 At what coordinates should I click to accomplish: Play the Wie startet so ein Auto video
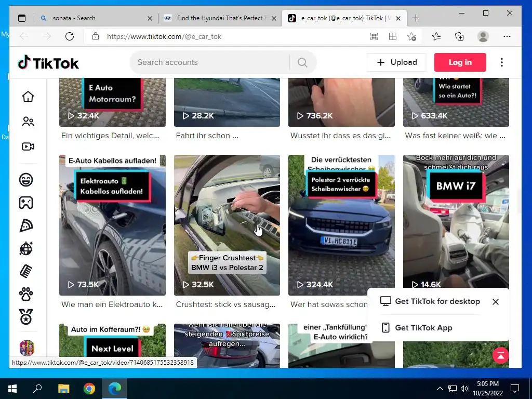(x=456, y=102)
